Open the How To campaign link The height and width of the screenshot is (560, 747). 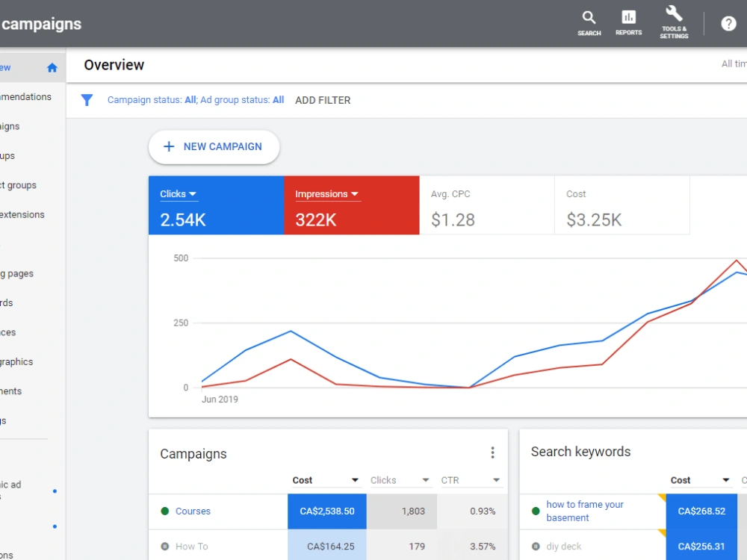click(191, 547)
